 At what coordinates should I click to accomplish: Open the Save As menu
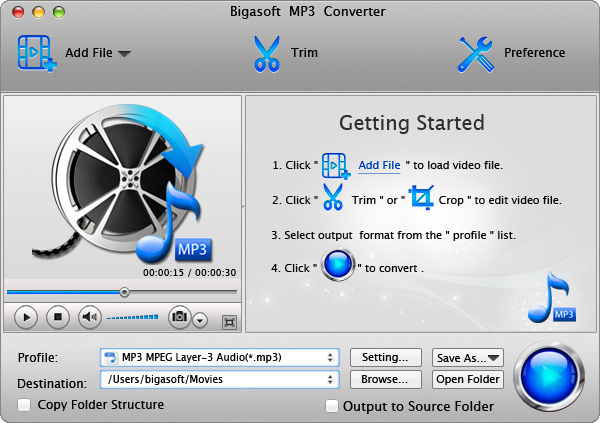pyautogui.click(x=467, y=357)
